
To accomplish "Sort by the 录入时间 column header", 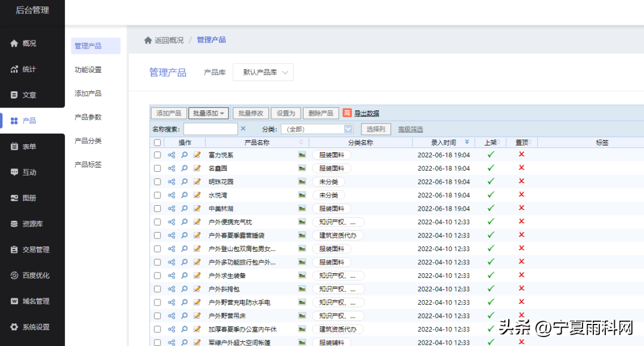I will click(x=443, y=143).
